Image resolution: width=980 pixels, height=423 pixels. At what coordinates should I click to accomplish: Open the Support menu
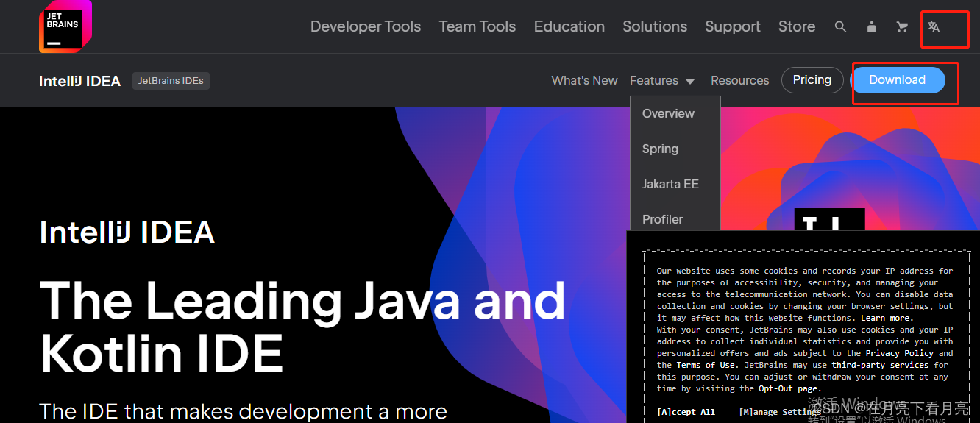(x=733, y=26)
